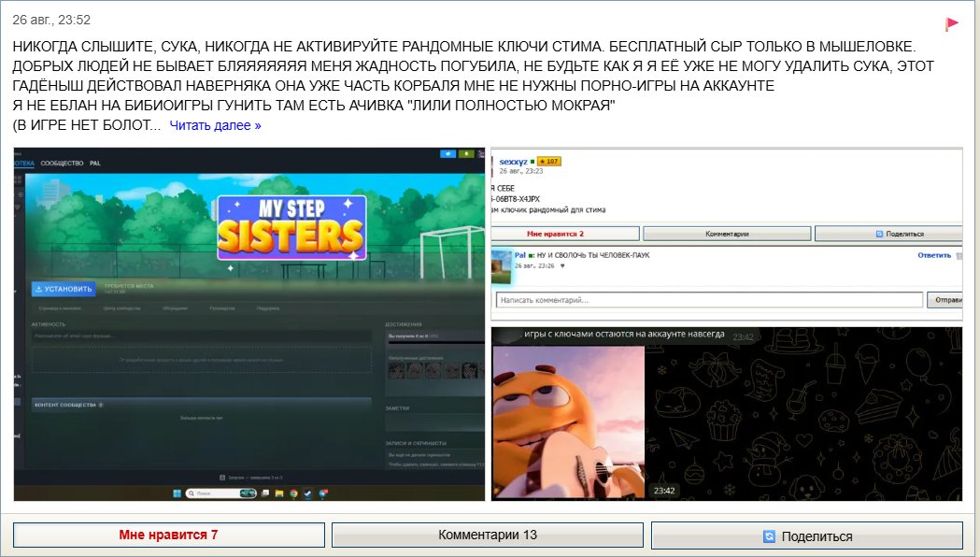Open 'Комментарии 13' button
Viewport: 980px width, 557px height.
(x=488, y=536)
